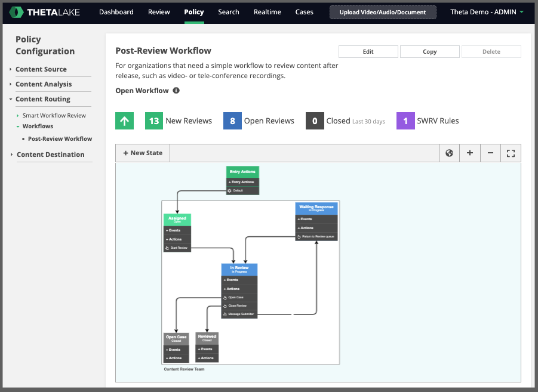Click the Message Submitter transition icon
The width and height of the screenshot is (538, 392).
point(225,314)
